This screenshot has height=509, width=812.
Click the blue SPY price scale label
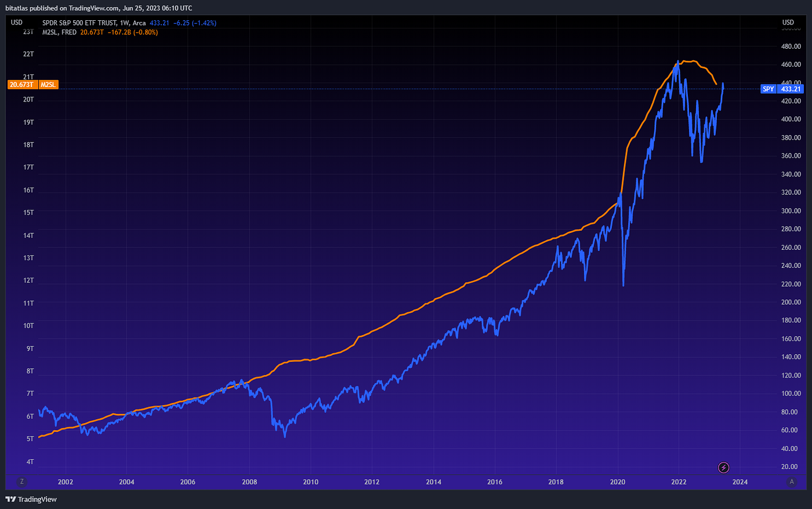pos(768,89)
